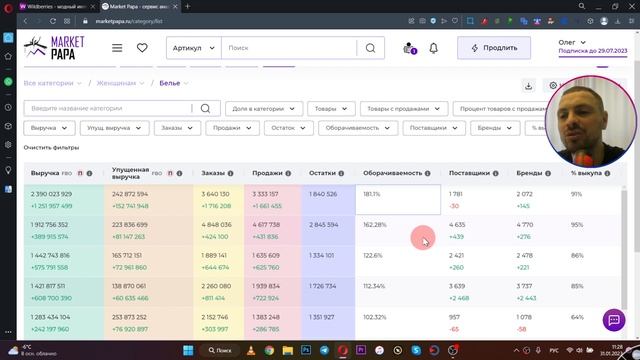Open the Товары filter dropdown
The image size is (640, 360).
[x=331, y=109]
